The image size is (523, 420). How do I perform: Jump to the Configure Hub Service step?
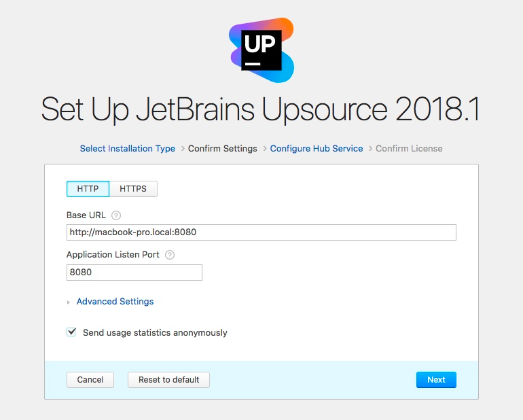pyautogui.click(x=317, y=148)
